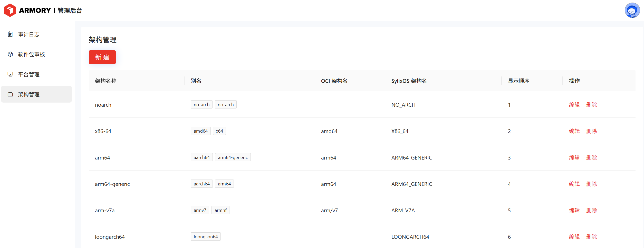Delete the arm-v7a row
This screenshot has height=248, width=644.
pyautogui.click(x=591, y=210)
